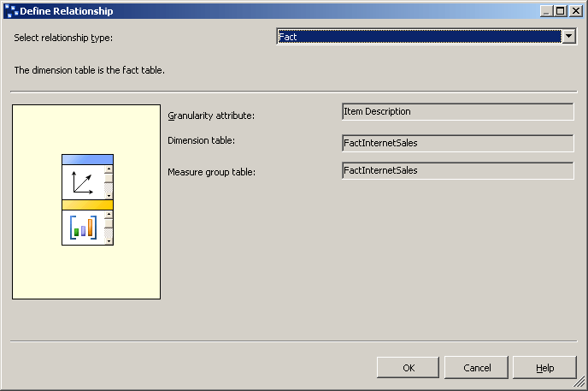Click the blue dimension table header bar
Viewport: 588px width, 391px height.
(87, 159)
